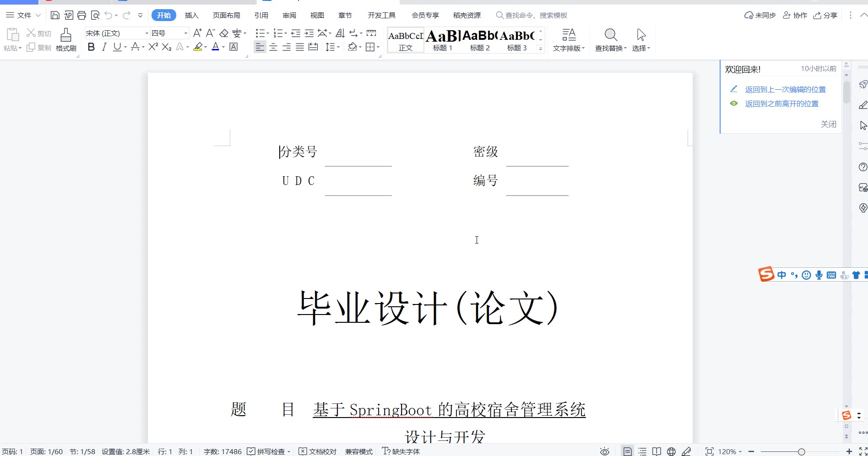
Task: Click the 分享 button
Action: 825,16
